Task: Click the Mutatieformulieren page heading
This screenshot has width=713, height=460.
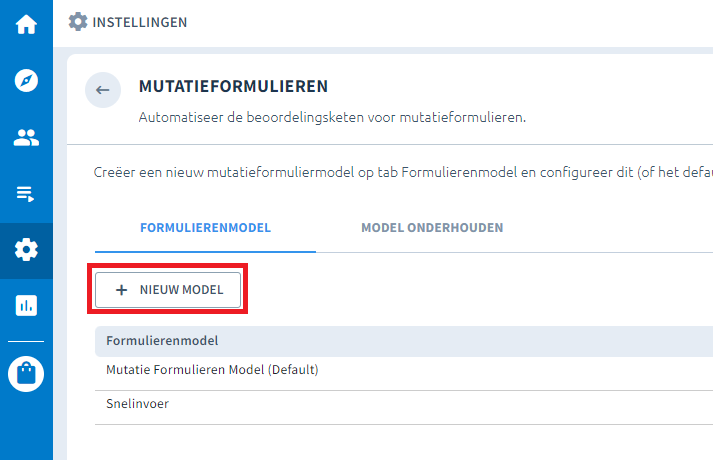Action: point(233,88)
